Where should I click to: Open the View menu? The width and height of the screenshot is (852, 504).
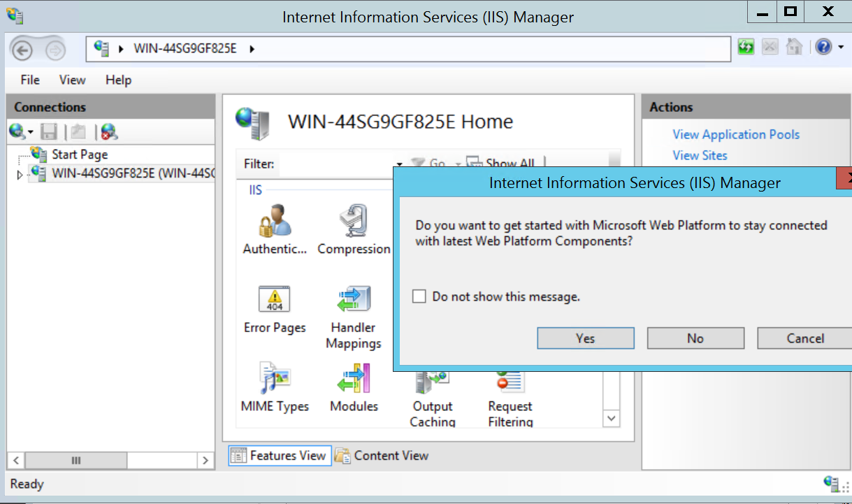[73, 80]
